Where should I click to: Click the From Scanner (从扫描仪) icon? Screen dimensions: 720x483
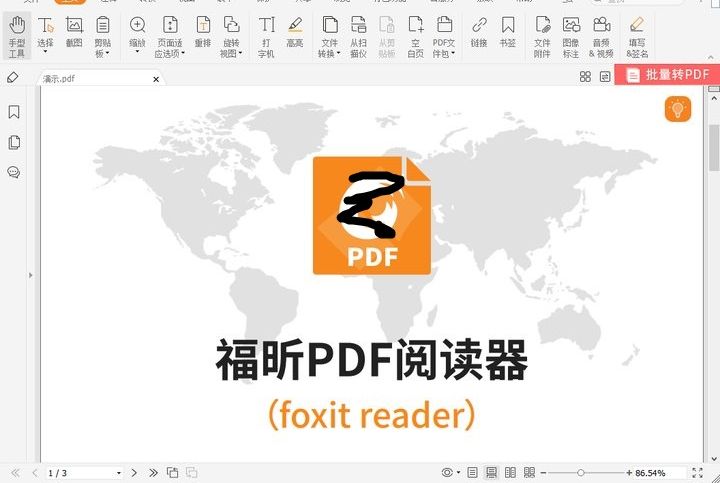coord(358,37)
